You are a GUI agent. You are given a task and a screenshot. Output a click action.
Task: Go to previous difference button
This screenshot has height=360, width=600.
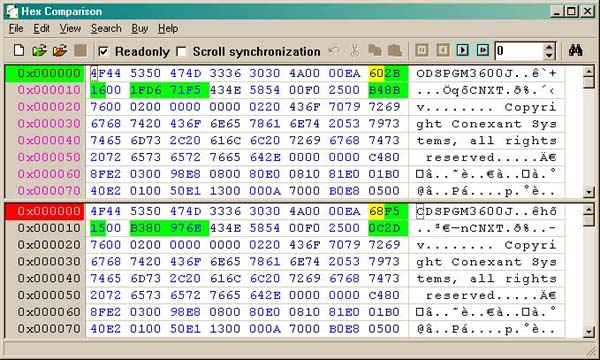[x=443, y=50]
